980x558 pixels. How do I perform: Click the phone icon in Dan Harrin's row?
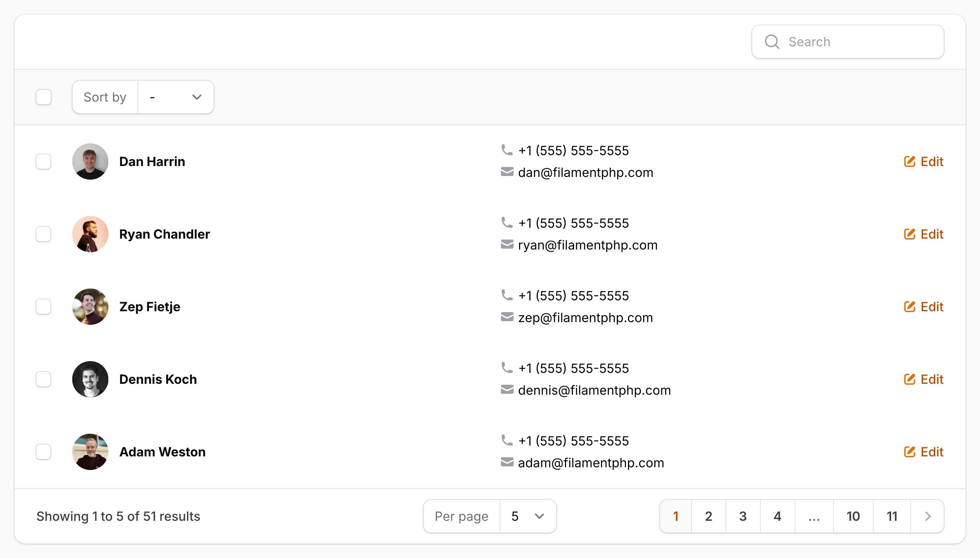[507, 150]
